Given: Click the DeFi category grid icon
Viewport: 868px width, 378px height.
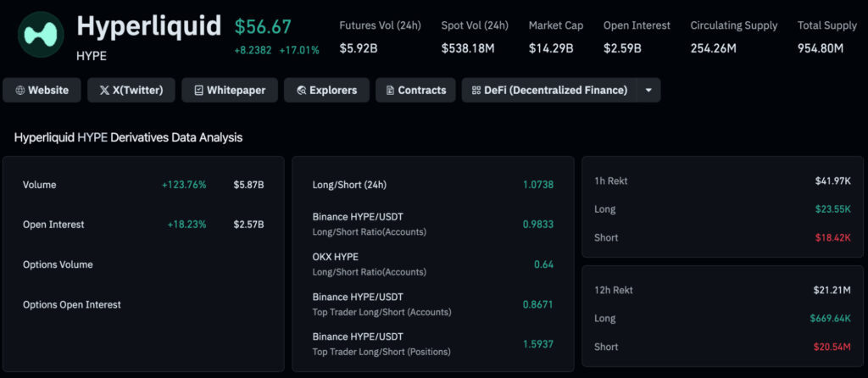Looking at the screenshot, I should [x=476, y=90].
